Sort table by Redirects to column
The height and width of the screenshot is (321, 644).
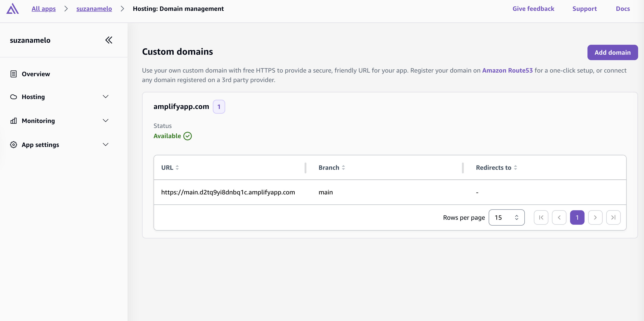tap(515, 168)
